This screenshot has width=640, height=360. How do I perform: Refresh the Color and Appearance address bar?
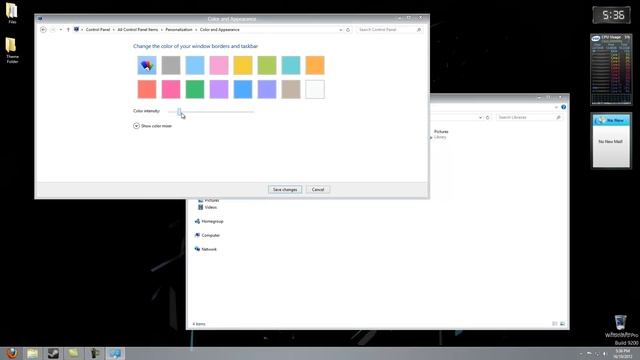tap(348, 30)
